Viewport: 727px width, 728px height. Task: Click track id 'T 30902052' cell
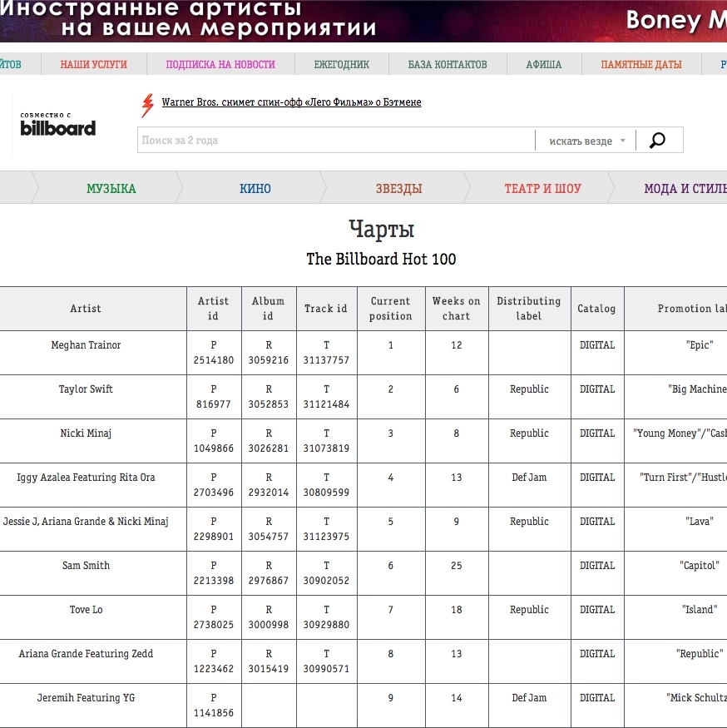click(x=326, y=573)
